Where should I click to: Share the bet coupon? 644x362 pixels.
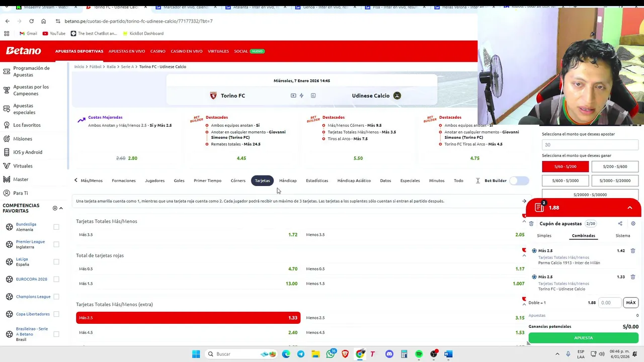click(x=620, y=224)
